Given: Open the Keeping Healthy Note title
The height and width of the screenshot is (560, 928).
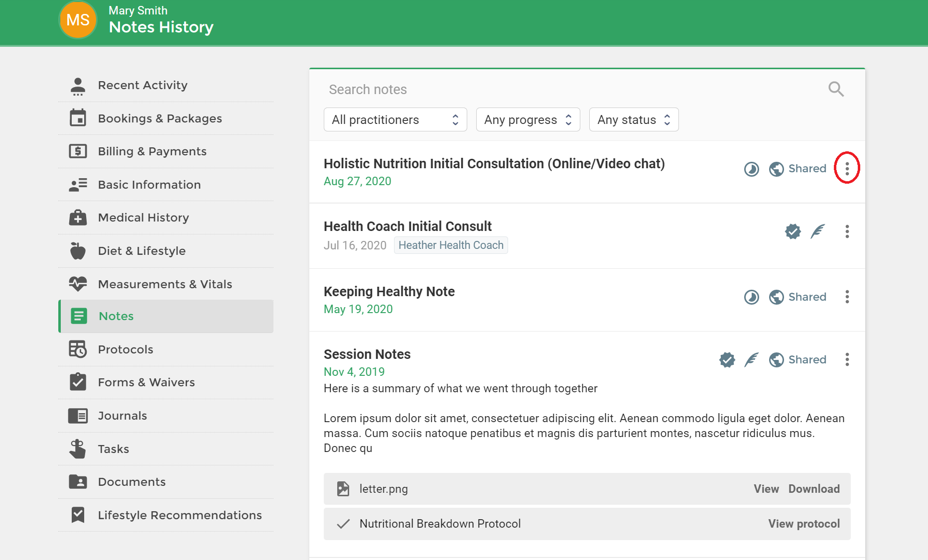Looking at the screenshot, I should pos(389,291).
